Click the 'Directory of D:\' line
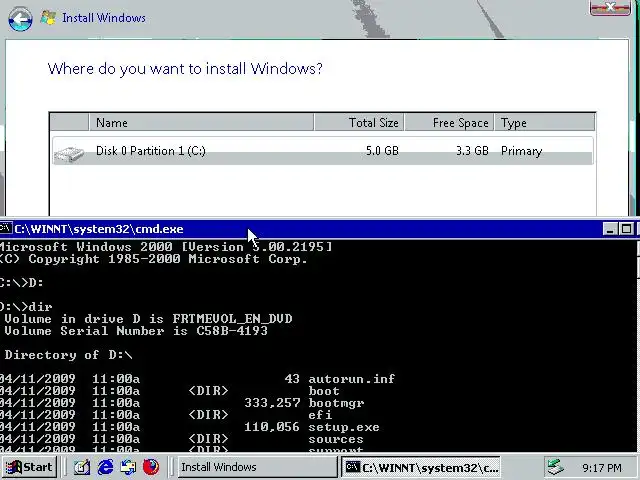Viewport: 640px width, 480px height. [68, 355]
